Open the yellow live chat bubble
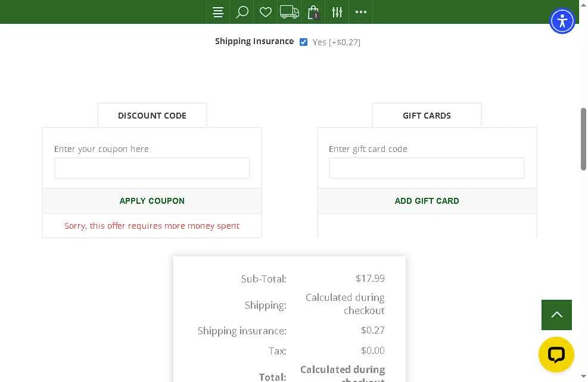Image resolution: width=588 pixels, height=382 pixels. [x=556, y=354]
